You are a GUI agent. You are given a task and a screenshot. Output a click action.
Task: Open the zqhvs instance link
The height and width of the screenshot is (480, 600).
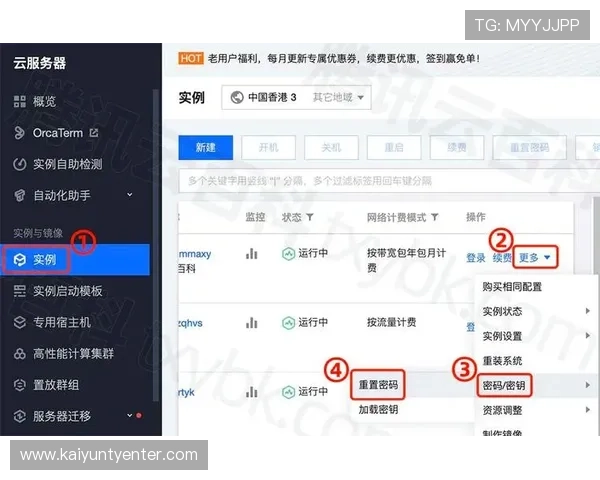tap(190, 323)
